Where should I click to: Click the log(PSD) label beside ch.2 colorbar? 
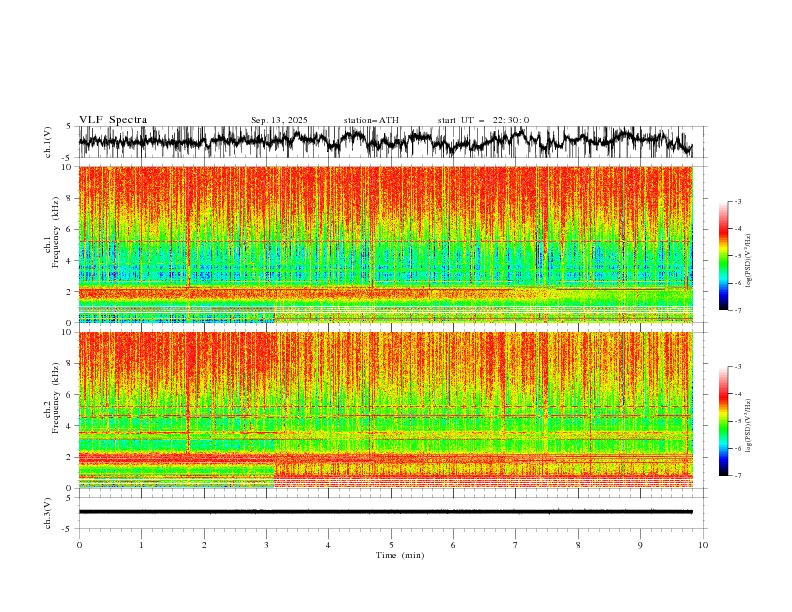pyautogui.click(x=749, y=426)
